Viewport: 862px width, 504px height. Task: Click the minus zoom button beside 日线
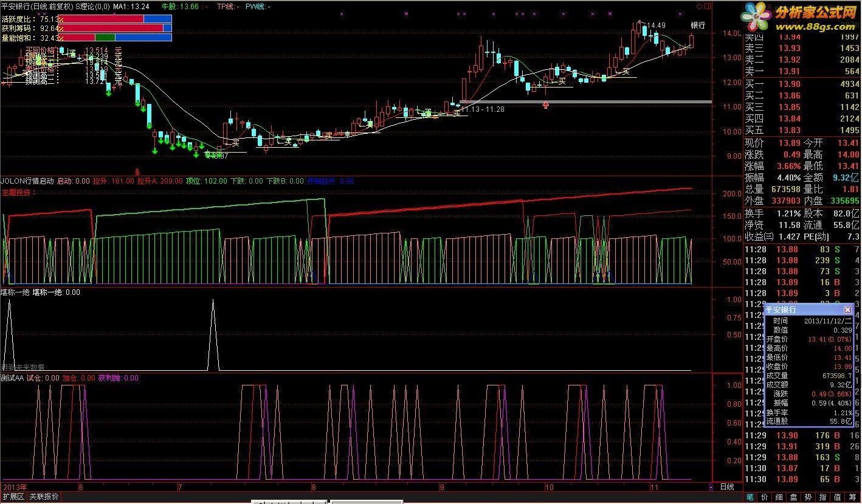point(711,487)
